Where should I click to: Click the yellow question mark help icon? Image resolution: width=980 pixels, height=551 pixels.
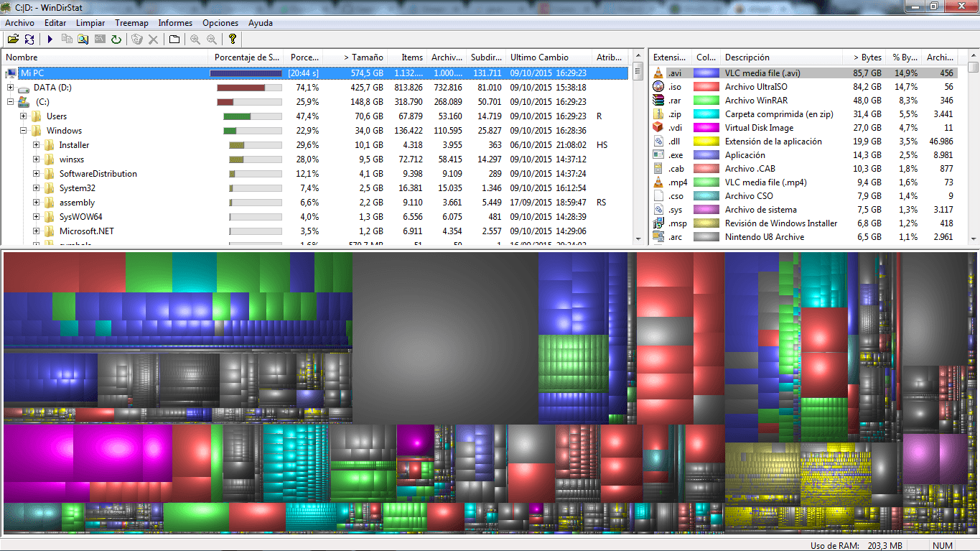pyautogui.click(x=232, y=40)
